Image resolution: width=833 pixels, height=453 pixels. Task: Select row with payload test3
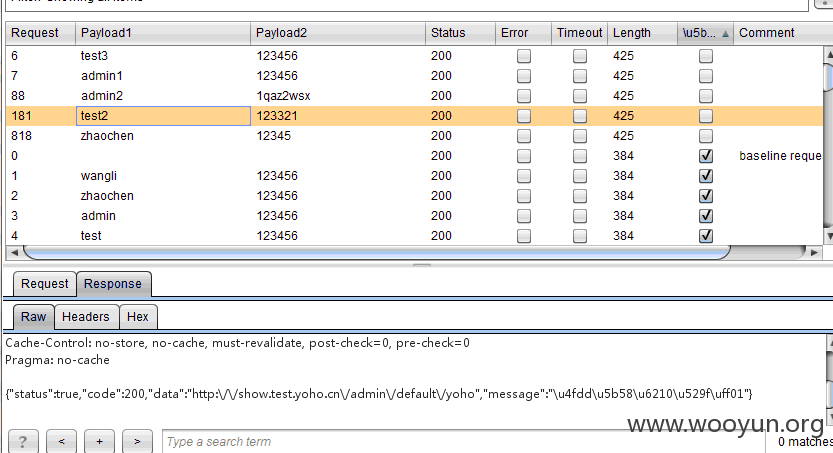coord(414,56)
